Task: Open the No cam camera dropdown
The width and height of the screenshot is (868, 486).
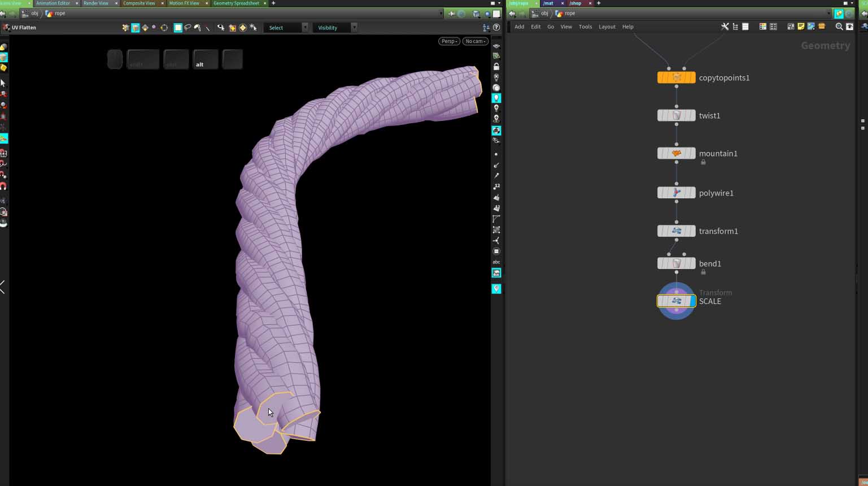Action: click(x=475, y=41)
